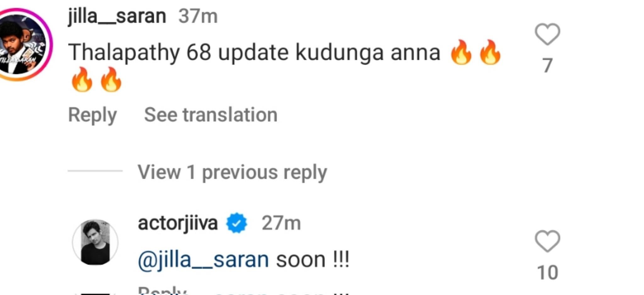The height and width of the screenshot is (295, 644).
Task: Reply to the Thalapathy 68 comment
Action: 92,115
